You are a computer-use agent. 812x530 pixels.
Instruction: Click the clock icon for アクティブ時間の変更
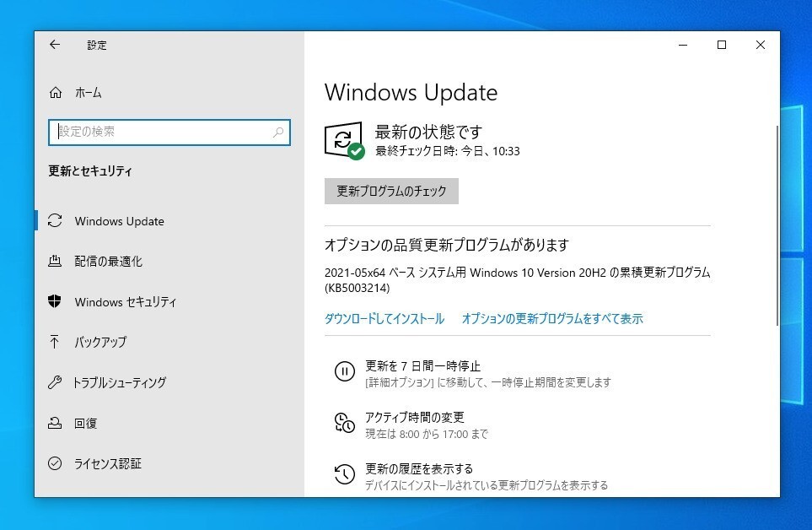click(x=344, y=423)
